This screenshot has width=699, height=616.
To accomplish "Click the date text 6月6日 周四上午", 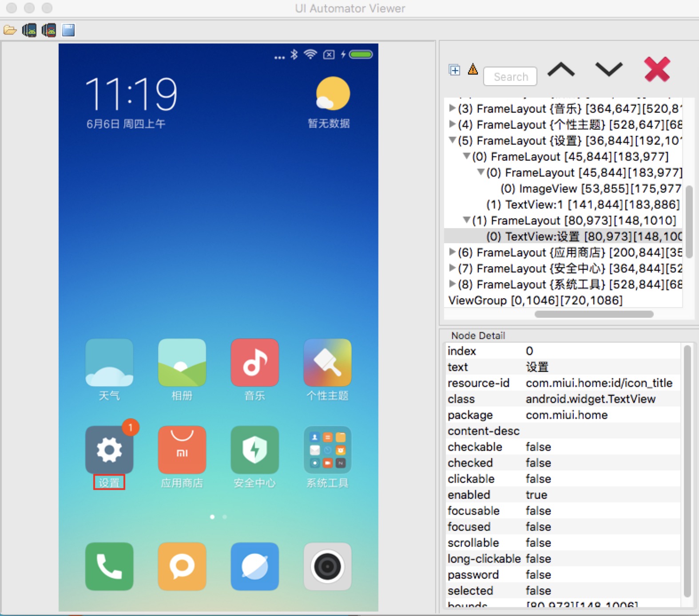I will (x=126, y=124).
